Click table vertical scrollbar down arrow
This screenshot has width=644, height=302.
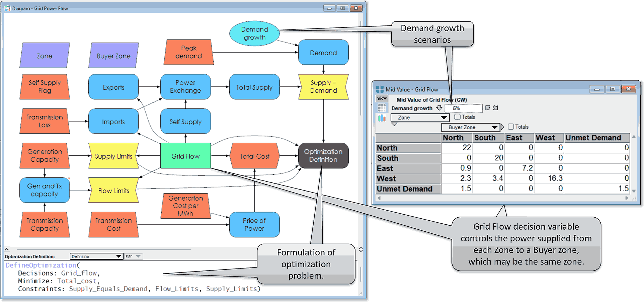634,191
